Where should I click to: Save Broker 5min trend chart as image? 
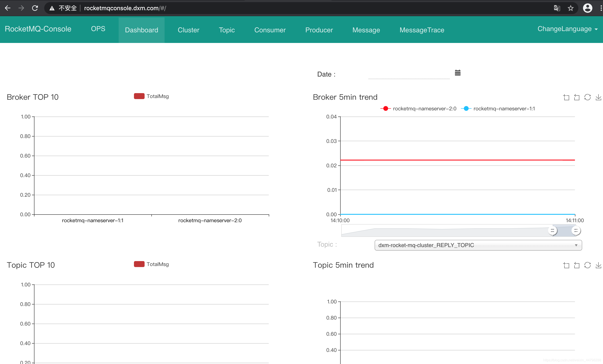pos(598,97)
